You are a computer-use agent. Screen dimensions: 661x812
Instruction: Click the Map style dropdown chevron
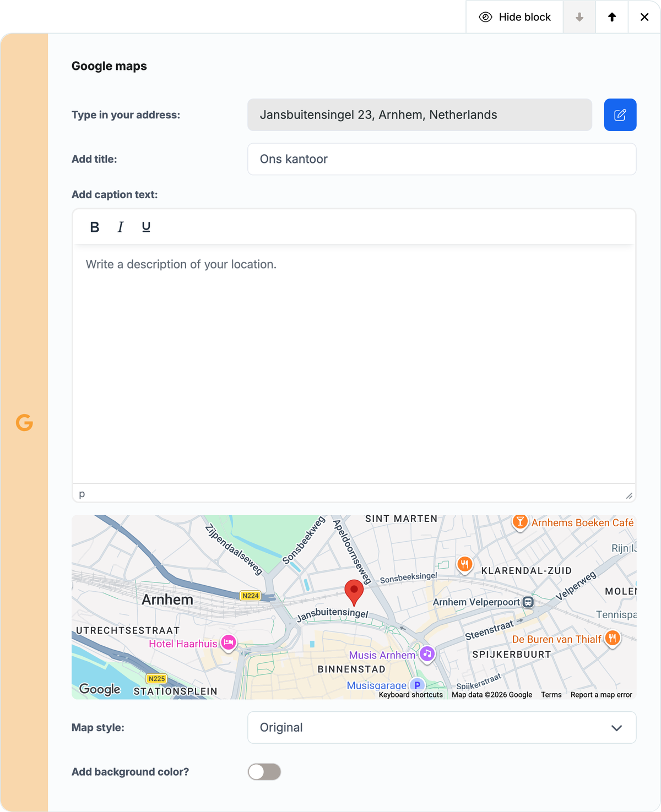pyautogui.click(x=616, y=728)
